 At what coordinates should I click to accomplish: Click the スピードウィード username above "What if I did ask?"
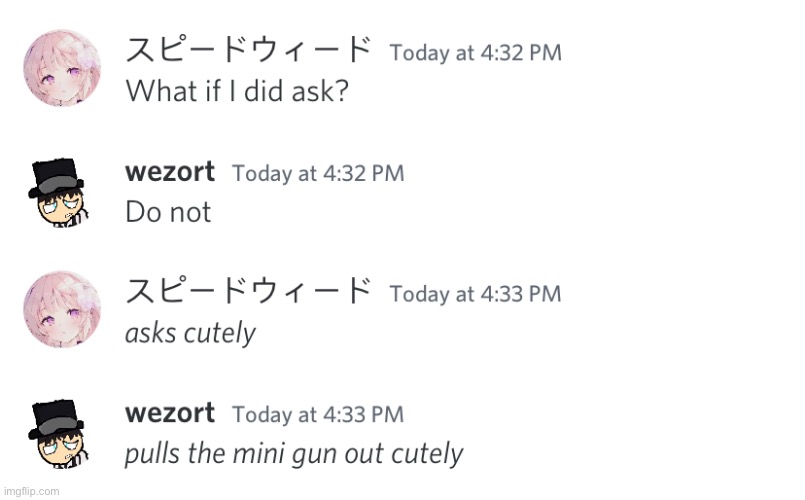pyautogui.click(x=248, y=51)
